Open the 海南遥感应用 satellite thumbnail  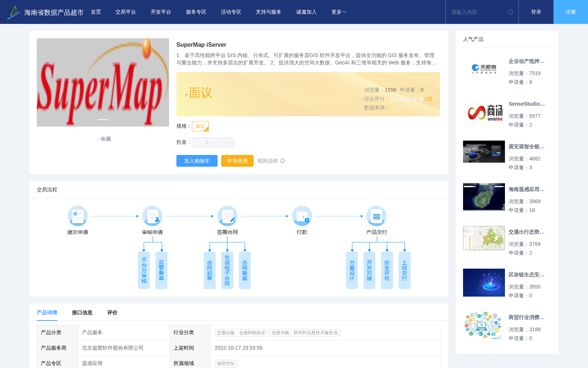point(484,197)
